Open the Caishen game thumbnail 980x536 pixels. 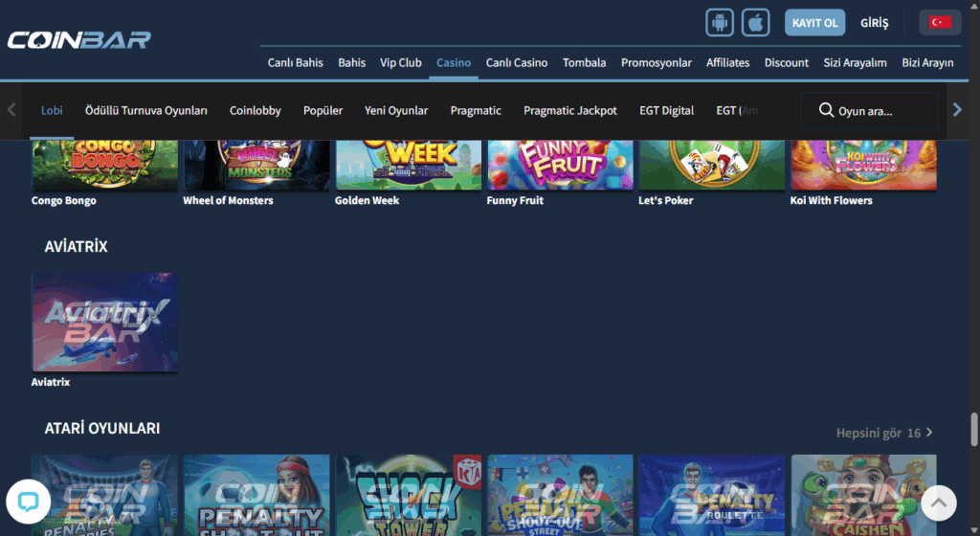point(864,495)
